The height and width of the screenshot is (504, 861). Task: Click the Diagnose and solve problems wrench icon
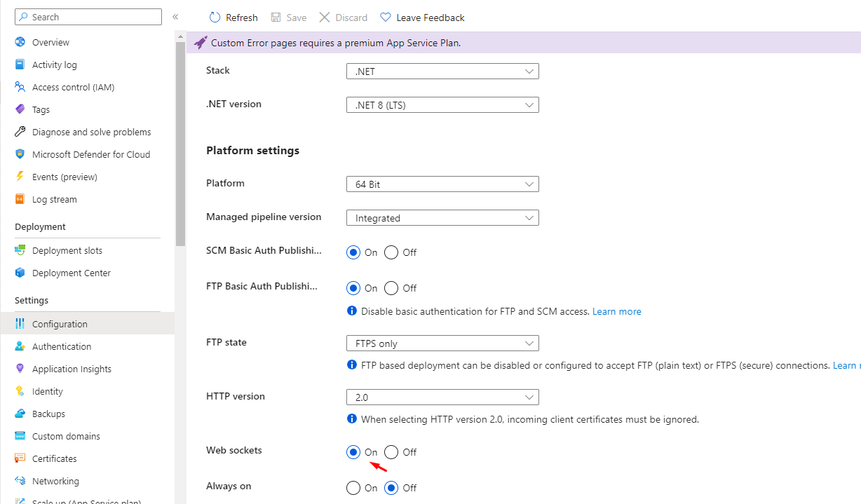click(x=20, y=132)
